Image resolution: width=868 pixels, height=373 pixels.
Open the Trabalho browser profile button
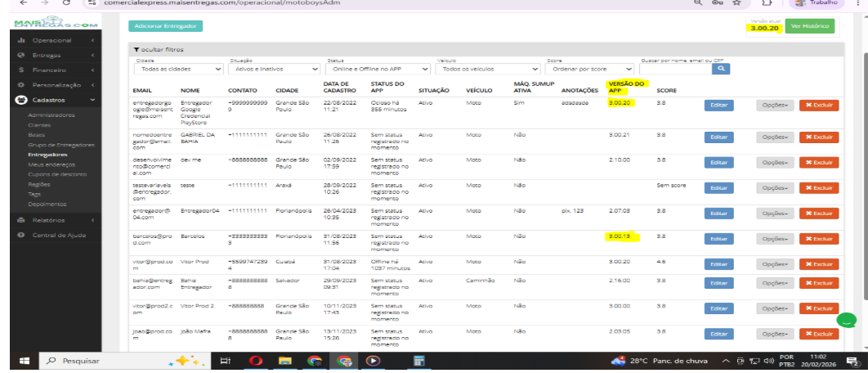click(x=816, y=2)
